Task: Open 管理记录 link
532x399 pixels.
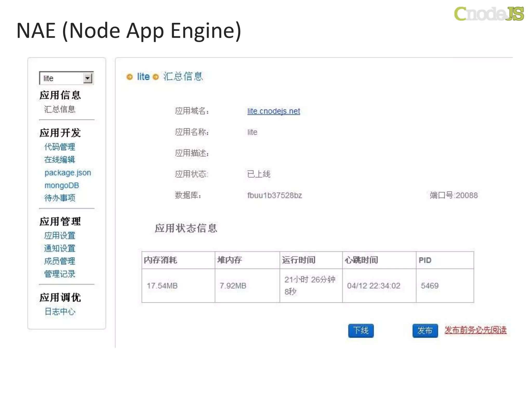Action: point(59,274)
